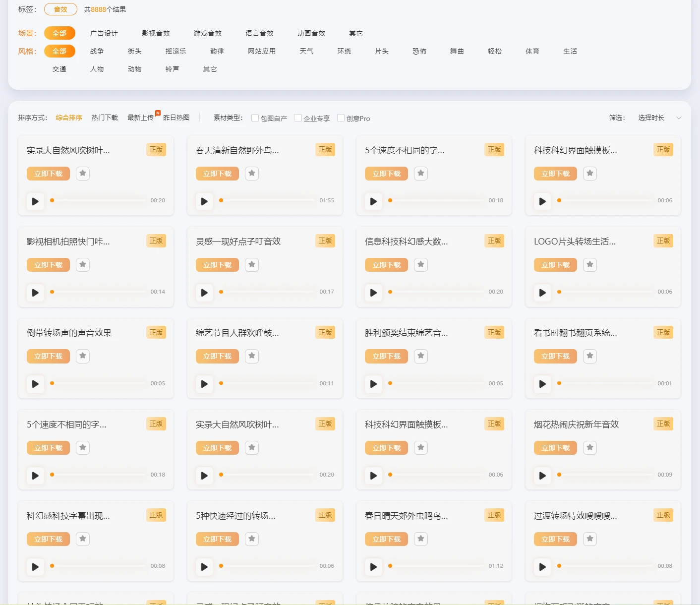This screenshot has width=700, height=605.
Task: Tick the 企业专享 checkbox
Action: (x=298, y=118)
